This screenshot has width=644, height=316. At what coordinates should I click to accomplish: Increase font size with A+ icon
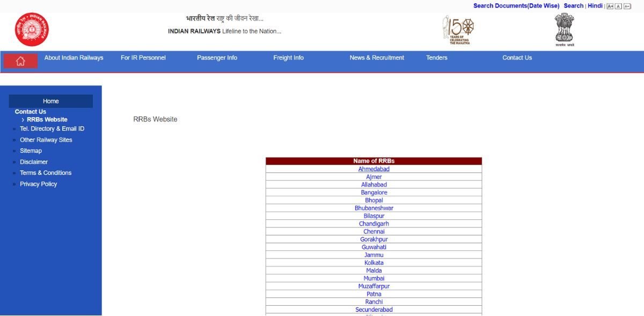pyautogui.click(x=610, y=6)
